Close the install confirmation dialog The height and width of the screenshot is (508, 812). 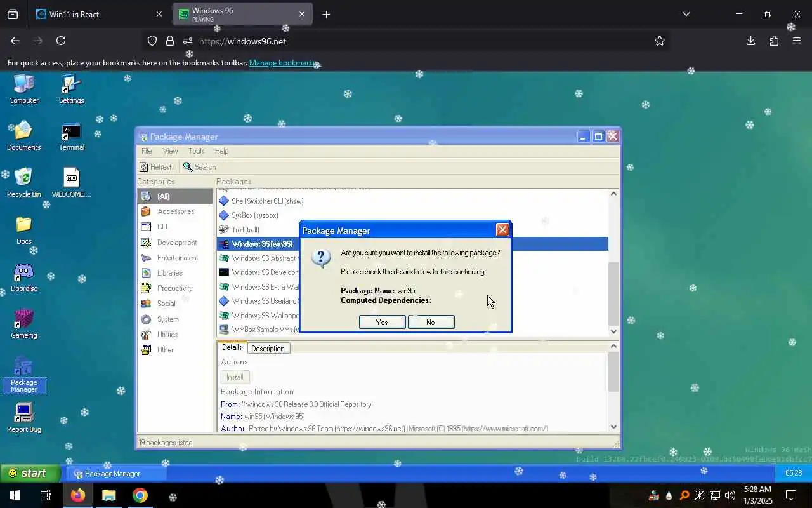coord(502,230)
